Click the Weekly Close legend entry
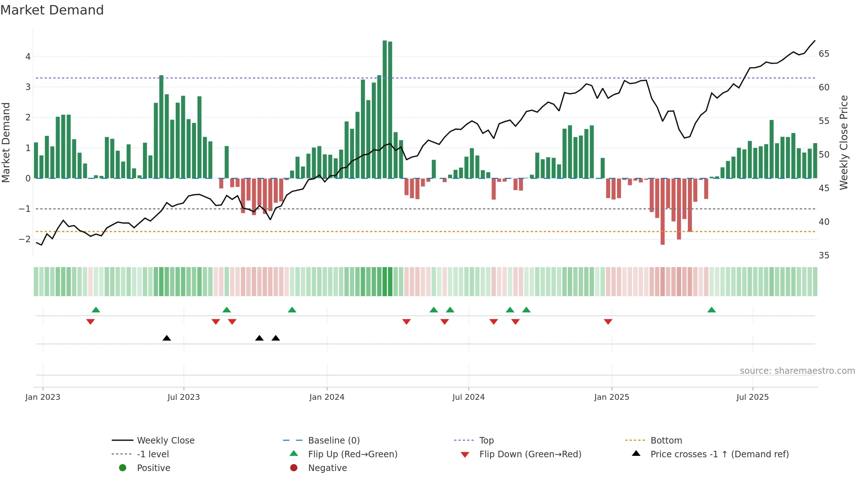Viewport: 868px width, 488px height. (153, 440)
